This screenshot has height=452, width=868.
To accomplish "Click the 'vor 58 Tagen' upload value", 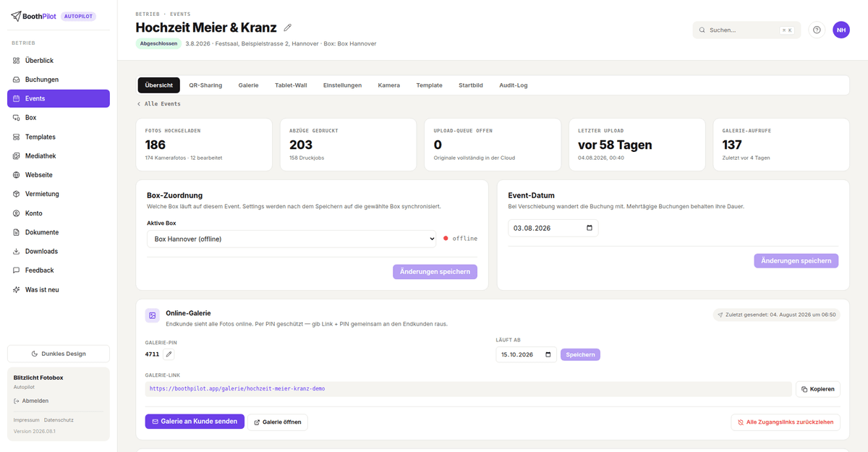I will click(x=615, y=145).
